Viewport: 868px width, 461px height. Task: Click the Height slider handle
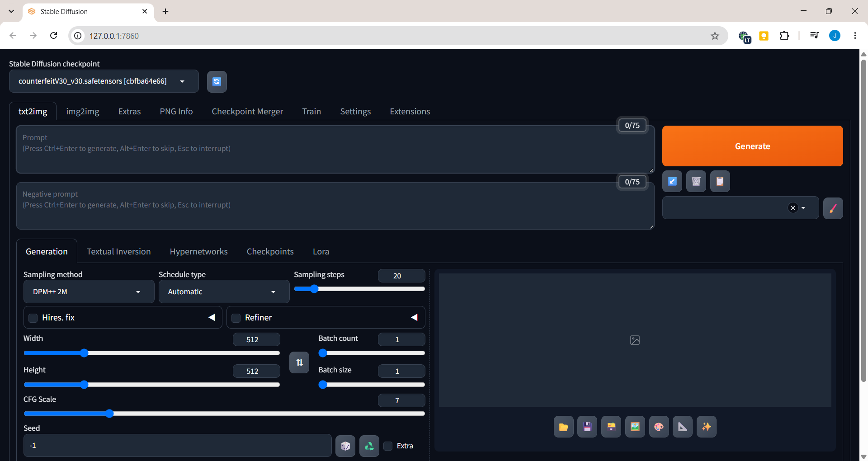coord(84,385)
